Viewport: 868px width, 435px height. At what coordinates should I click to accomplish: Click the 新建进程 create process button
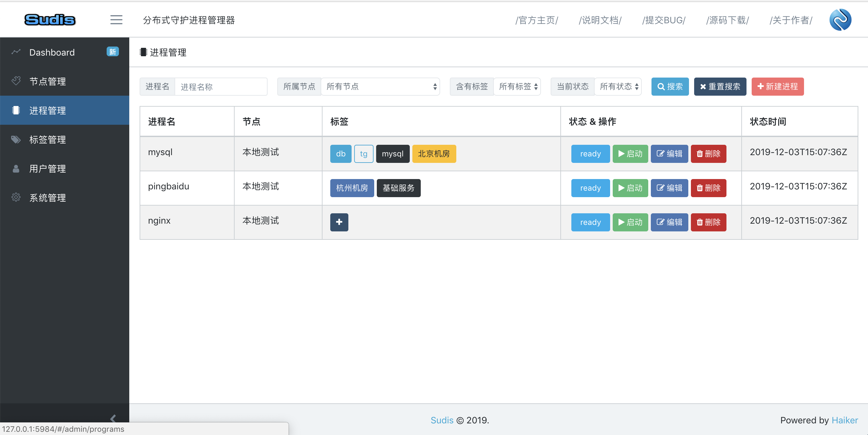point(777,87)
